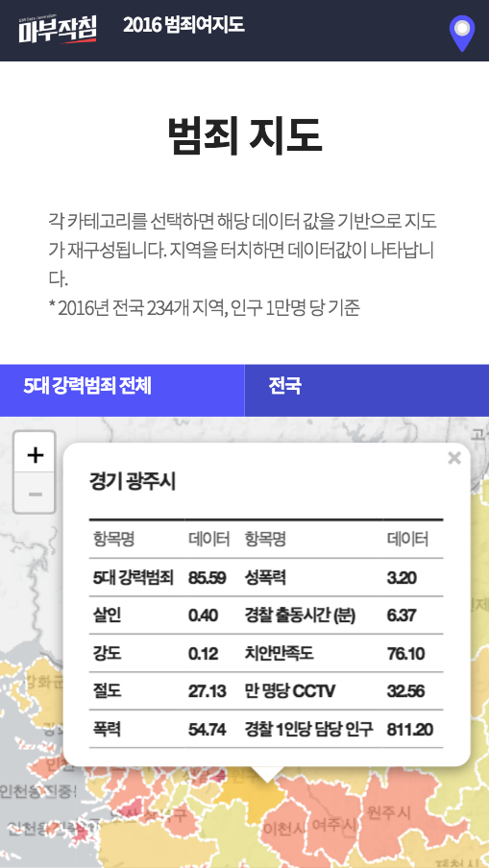This screenshot has width=489, height=868.
Task: Click the value 3.20
Action: pos(402,578)
